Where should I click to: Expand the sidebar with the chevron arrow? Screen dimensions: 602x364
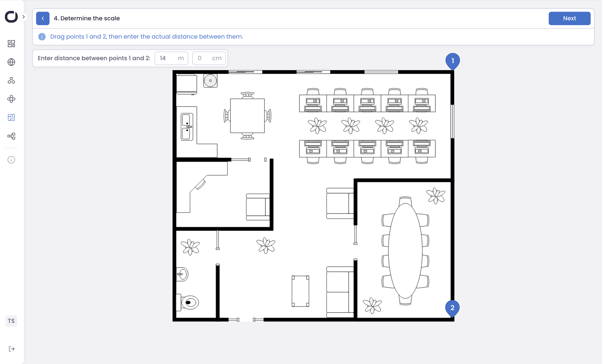tap(23, 17)
